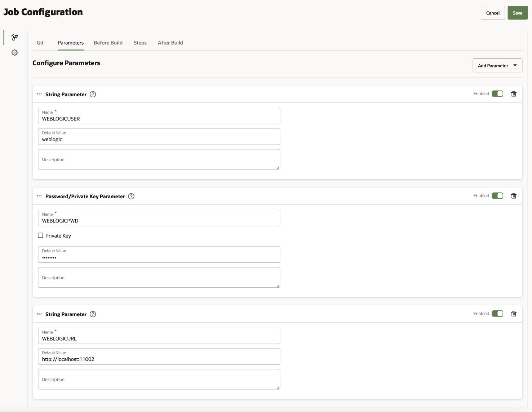Screen dimensions: 532x412
Task: Click the masked password default value field
Action: pos(159,254)
